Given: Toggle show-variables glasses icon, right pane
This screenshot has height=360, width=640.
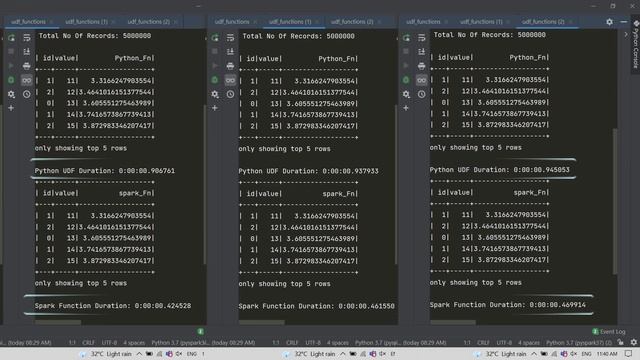Looking at the screenshot, I should click(421, 80).
